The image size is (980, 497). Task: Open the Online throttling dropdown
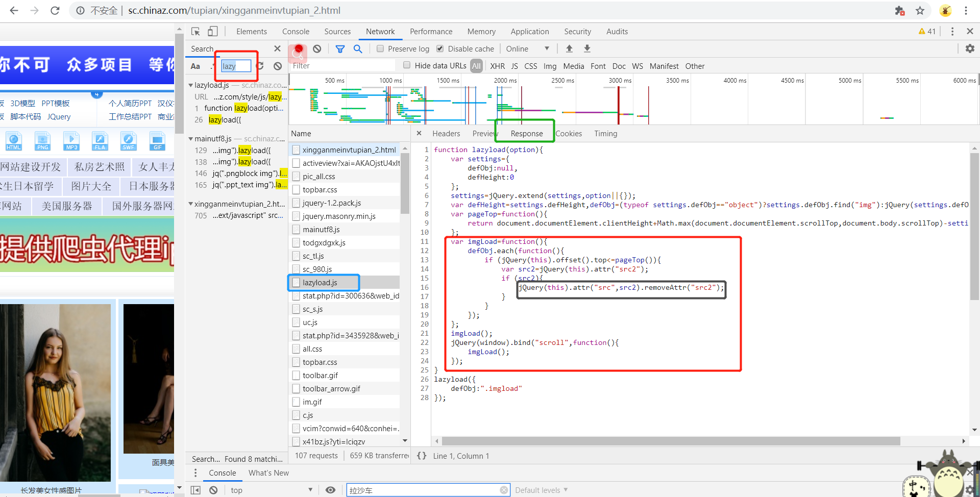[x=528, y=49]
